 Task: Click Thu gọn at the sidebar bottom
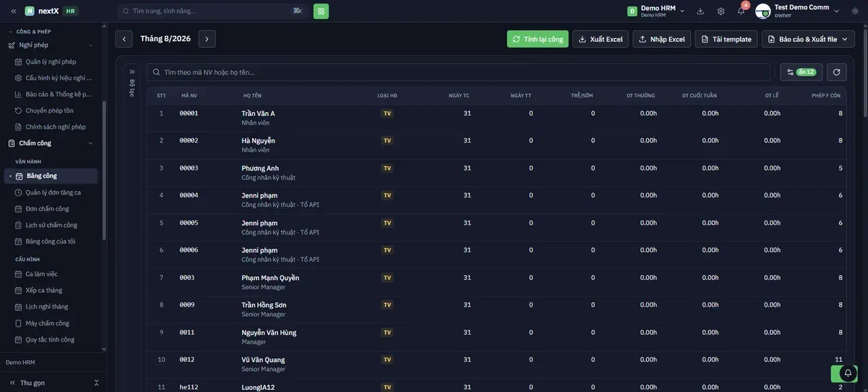33,383
